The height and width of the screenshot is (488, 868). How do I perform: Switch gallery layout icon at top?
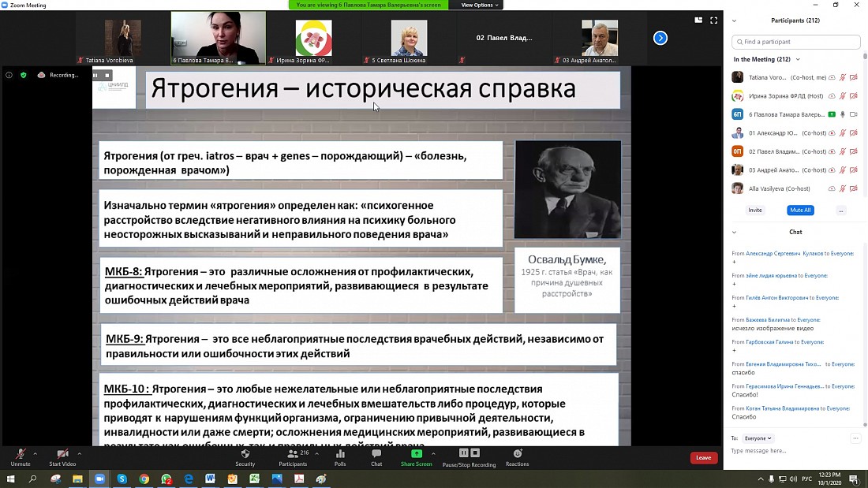698,20
